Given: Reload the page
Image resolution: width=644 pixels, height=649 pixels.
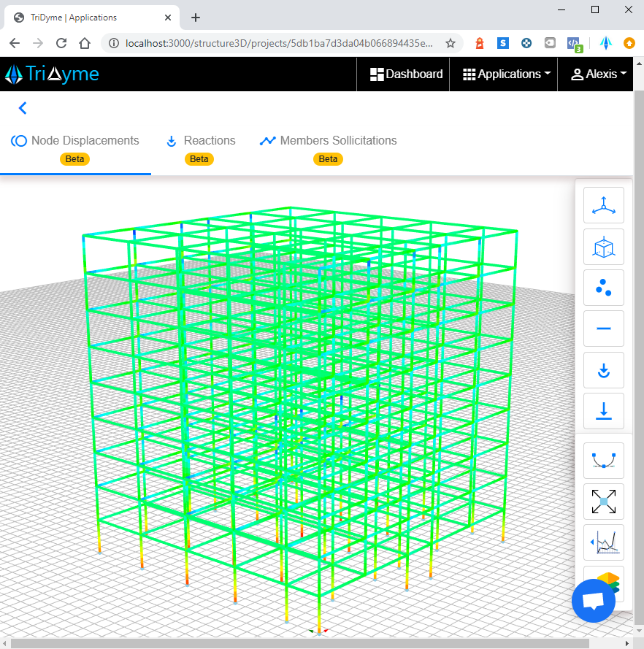Looking at the screenshot, I should 61,43.
